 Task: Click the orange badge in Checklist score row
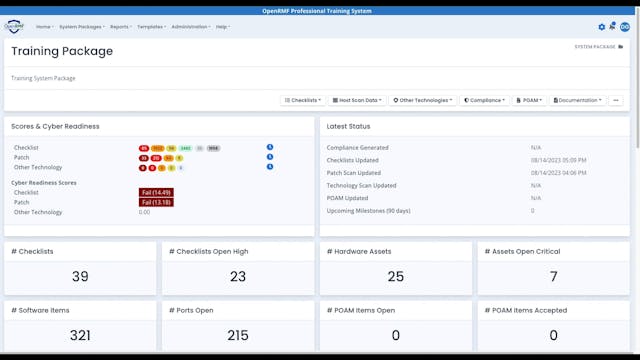coord(158,148)
